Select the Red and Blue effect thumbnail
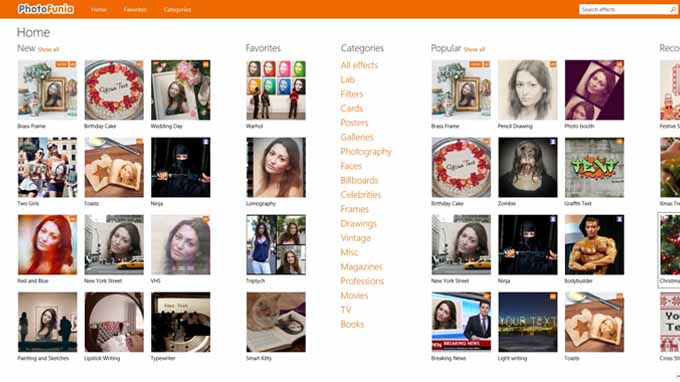680x382 pixels. tap(47, 245)
